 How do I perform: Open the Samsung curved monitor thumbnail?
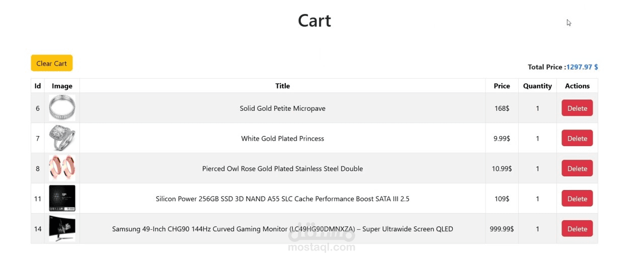click(x=62, y=229)
